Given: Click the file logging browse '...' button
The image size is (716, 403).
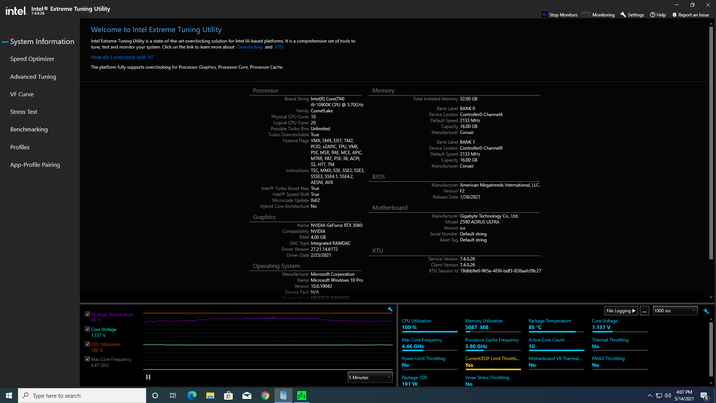Looking at the screenshot, I should click(x=644, y=311).
